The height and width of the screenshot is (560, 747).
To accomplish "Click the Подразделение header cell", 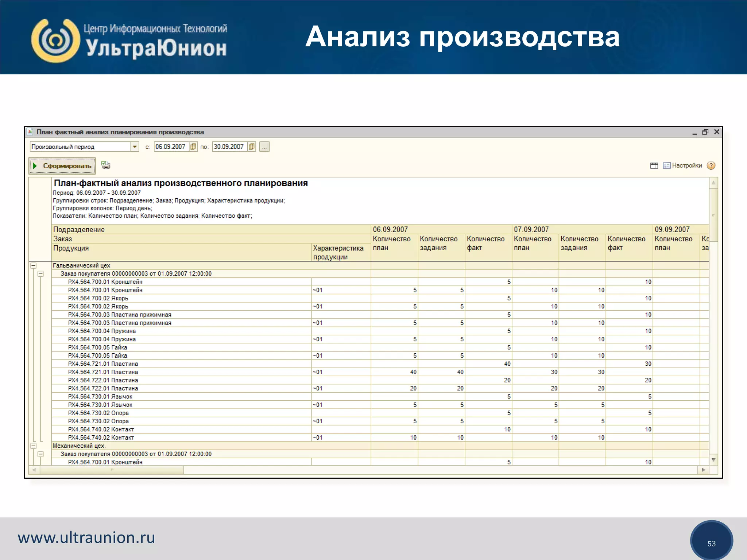I will 211,229.
